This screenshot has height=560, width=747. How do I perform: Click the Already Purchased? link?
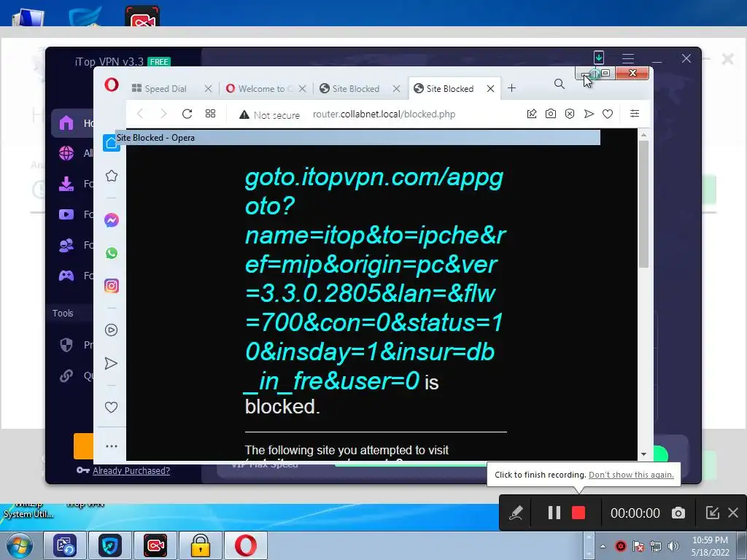131,470
